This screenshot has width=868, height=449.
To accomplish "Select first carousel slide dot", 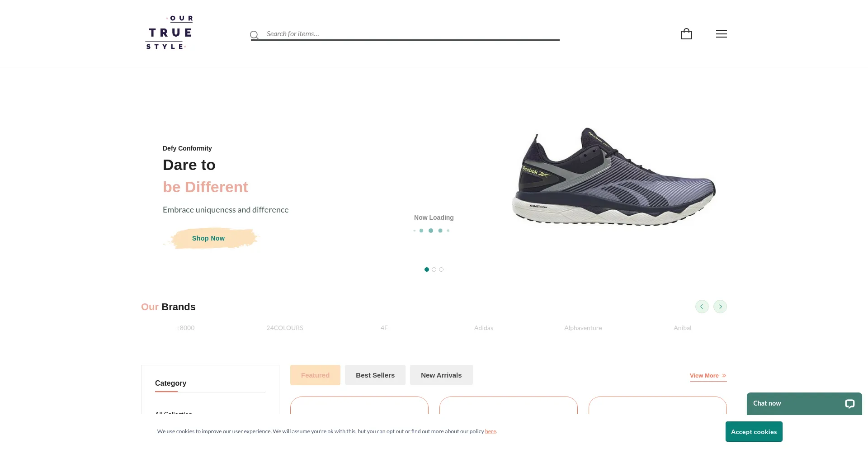I will point(427,269).
